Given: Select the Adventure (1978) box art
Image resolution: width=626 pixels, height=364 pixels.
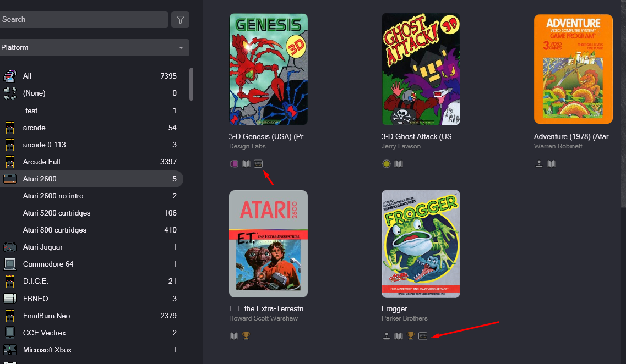Looking at the screenshot, I should pyautogui.click(x=573, y=69).
